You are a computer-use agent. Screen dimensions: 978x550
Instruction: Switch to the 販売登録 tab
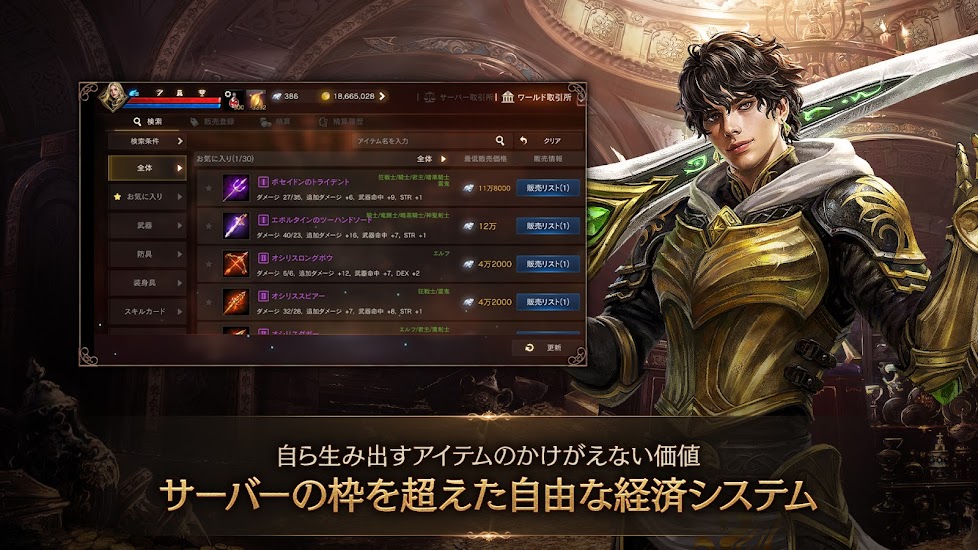[213, 122]
